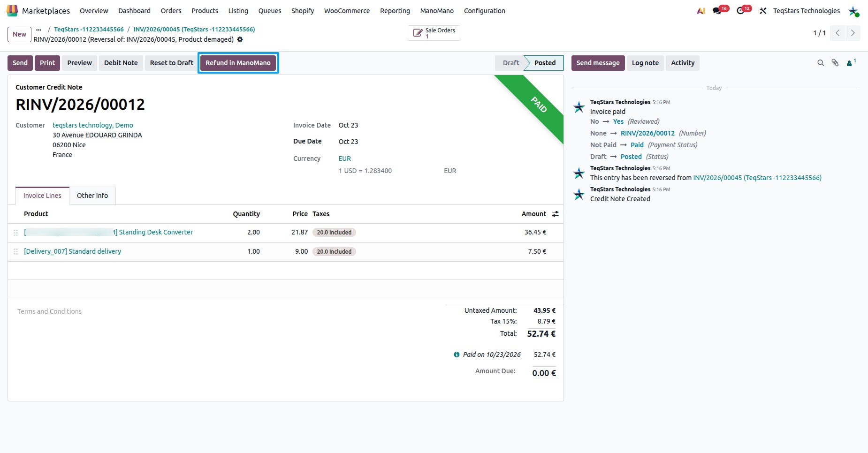Click the Activity button
868x453 pixels.
pos(683,63)
